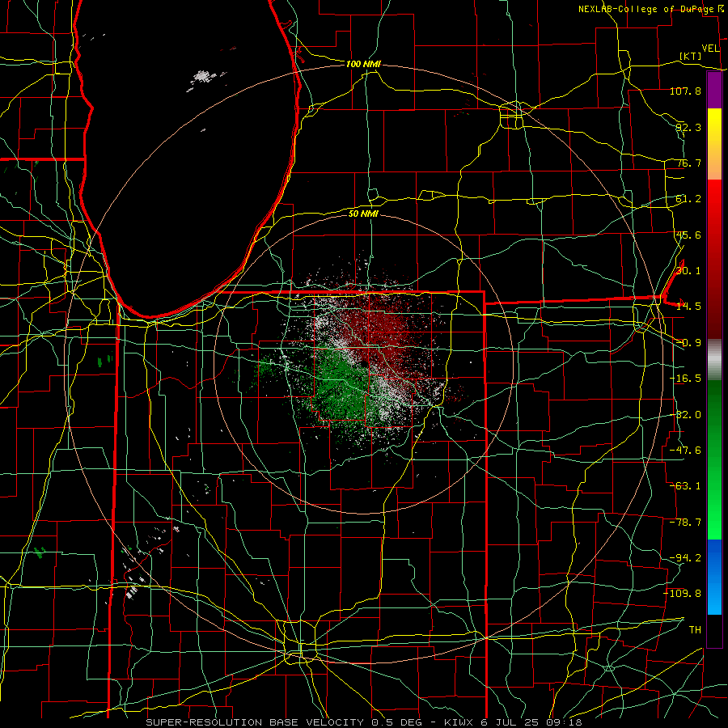The height and width of the screenshot is (728, 728).
Task: Select the -109.8 velocity scale value
Action: tap(683, 594)
